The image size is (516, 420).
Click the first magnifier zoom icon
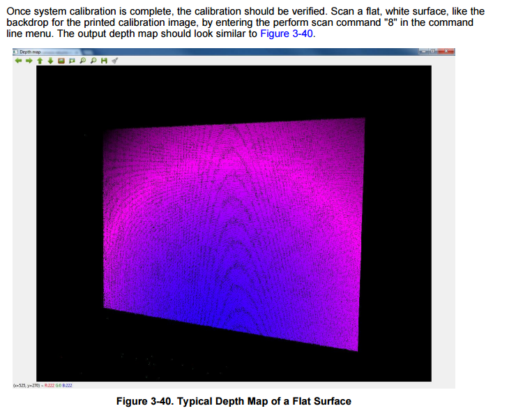[82, 61]
